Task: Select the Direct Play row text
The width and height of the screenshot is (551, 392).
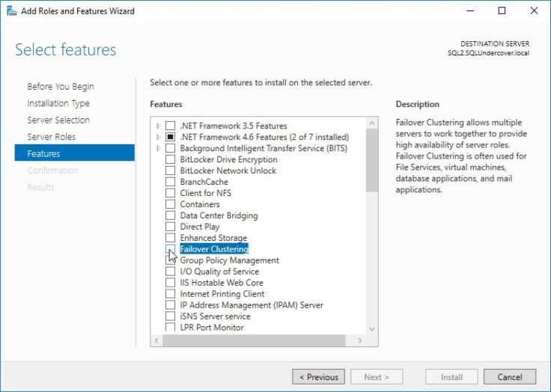Action: click(200, 227)
